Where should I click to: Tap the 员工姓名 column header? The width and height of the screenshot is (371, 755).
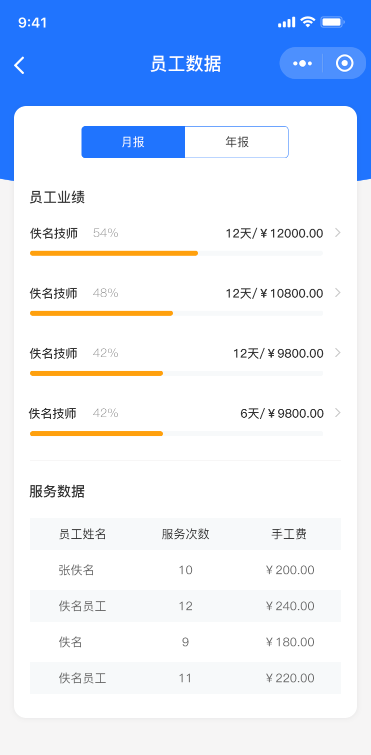[82, 534]
